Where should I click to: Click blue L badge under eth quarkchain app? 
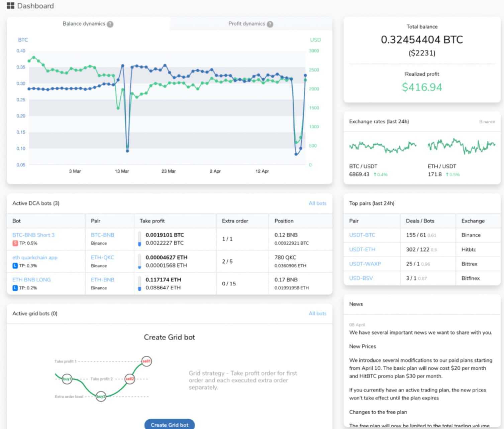(15, 266)
